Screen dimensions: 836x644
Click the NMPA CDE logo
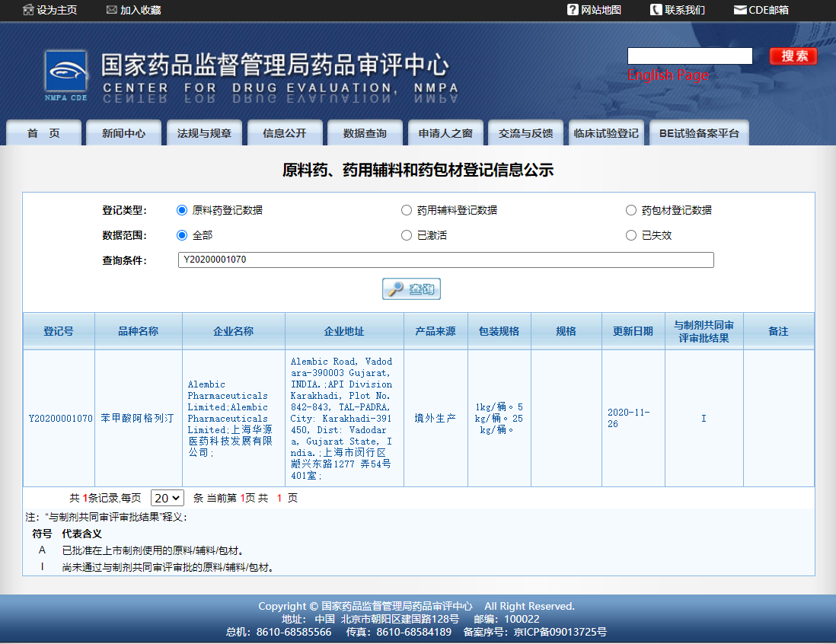[x=66, y=72]
